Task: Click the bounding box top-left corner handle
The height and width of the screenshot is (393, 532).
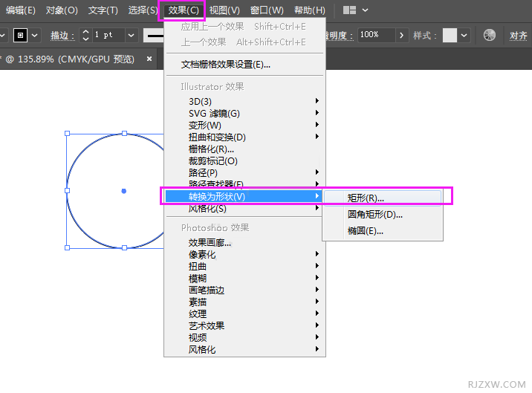Action: [x=67, y=134]
